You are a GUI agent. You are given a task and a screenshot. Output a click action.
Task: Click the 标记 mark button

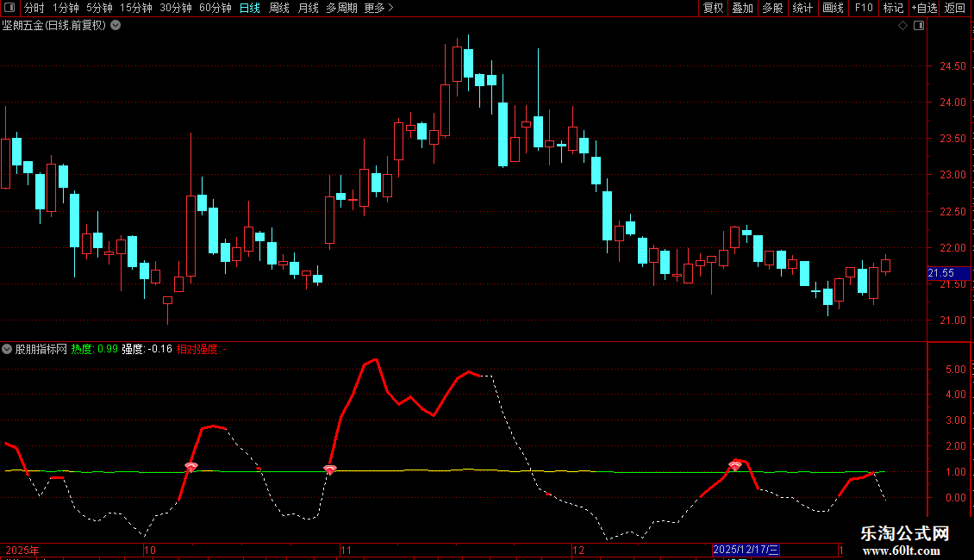pyautogui.click(x=893, y=8)
